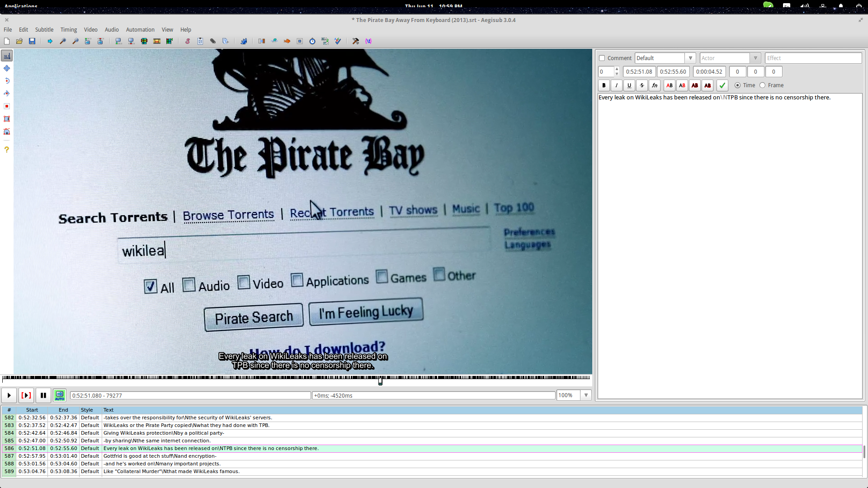Open the Video menu

click(90, 30)
